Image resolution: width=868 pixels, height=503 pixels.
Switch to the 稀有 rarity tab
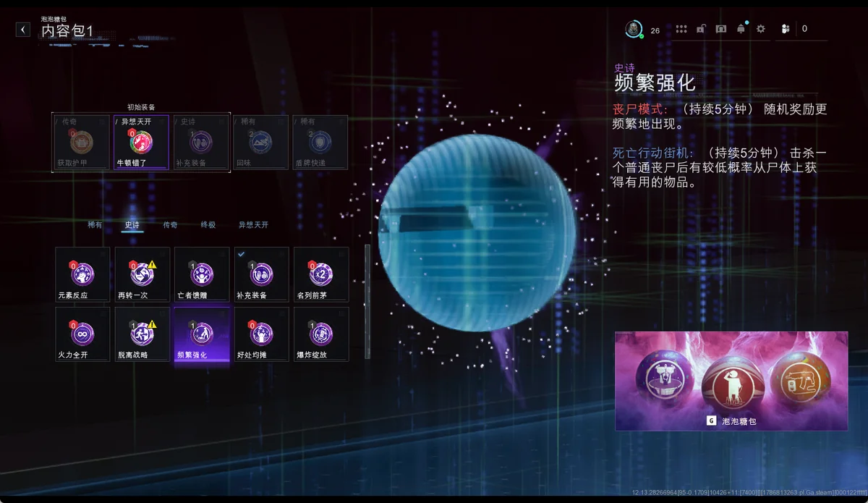(x=95, y=225)
